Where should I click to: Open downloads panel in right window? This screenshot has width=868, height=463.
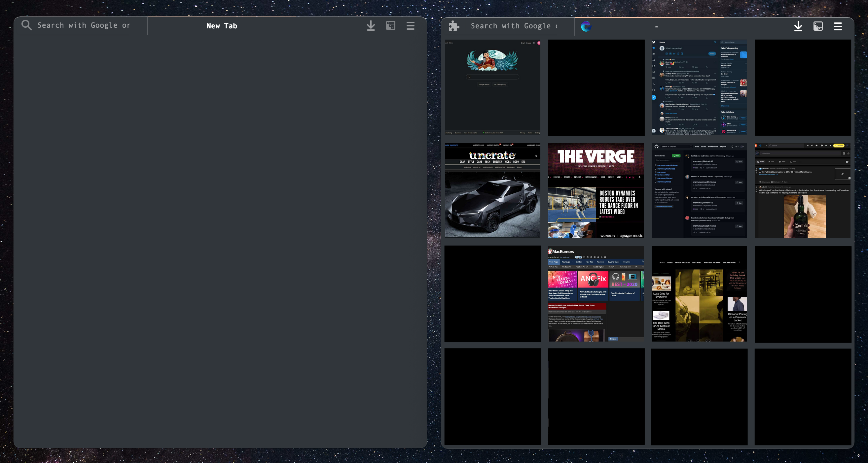click(x=798, y=26)
